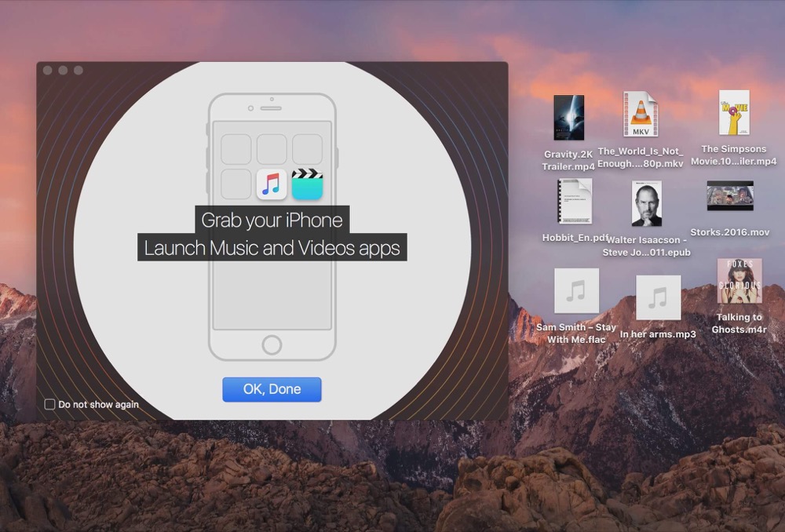785x532 pixels.
Task: Click the Music app icon on the phone
Action: click(272, 184)
